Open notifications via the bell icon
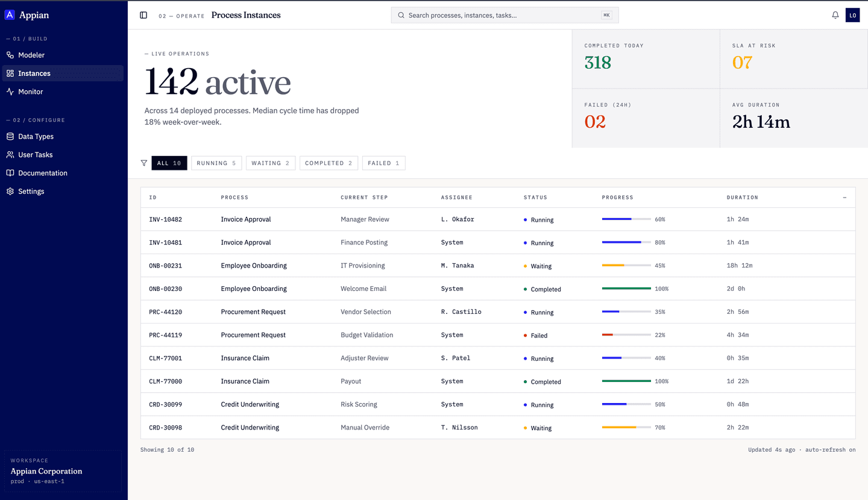Image resolution: width=868 pixels, height=500 pixels. (835, 14)
